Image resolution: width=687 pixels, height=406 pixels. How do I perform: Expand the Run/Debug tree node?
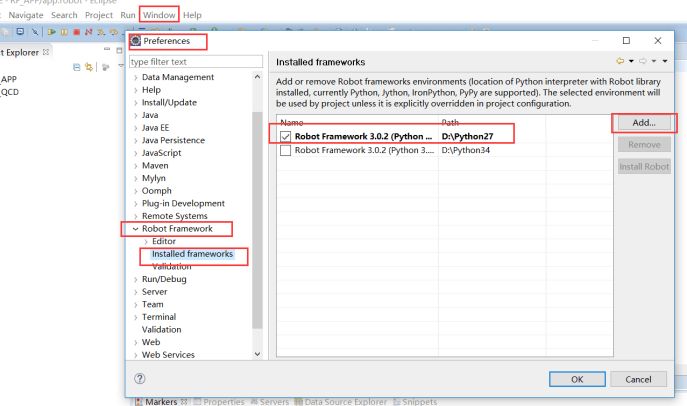(135, 279)
